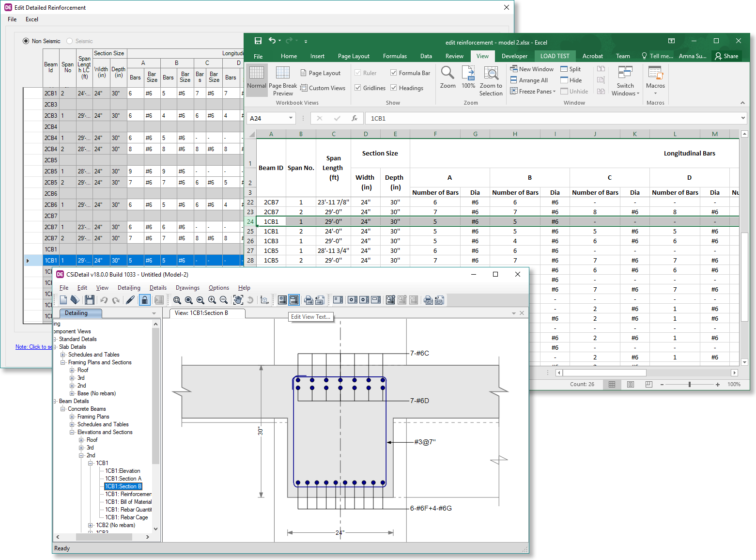Click the previous zoom magnifier in CSiDetail

pyautogui.click(x=201, y=300)
